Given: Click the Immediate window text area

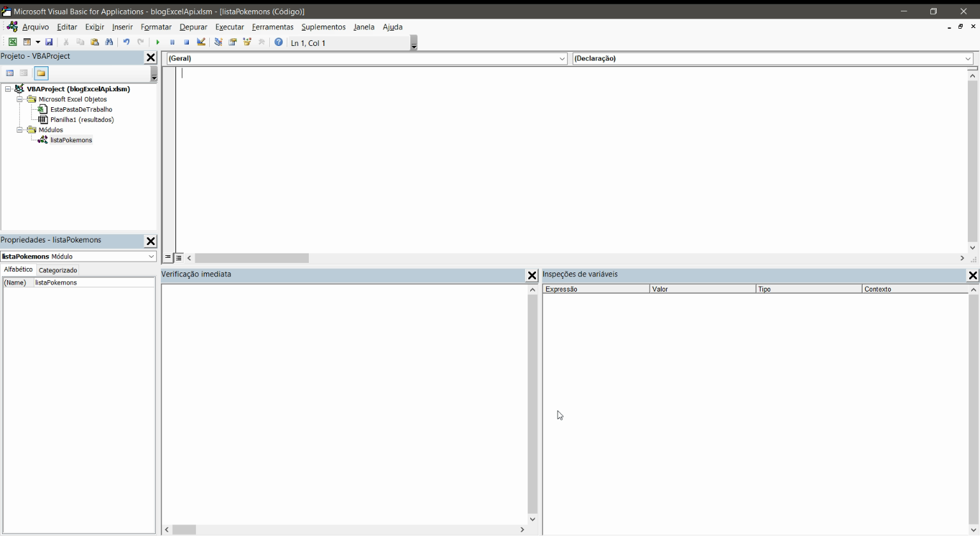Looking at the screenshot, I should [x=345, y=404].
